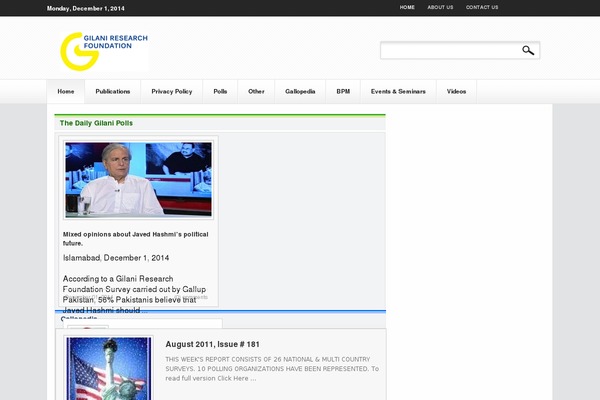Click the According to a Gilani Research excerpt
This screenshot has width=600, height=400.
(x=134, y=294)
